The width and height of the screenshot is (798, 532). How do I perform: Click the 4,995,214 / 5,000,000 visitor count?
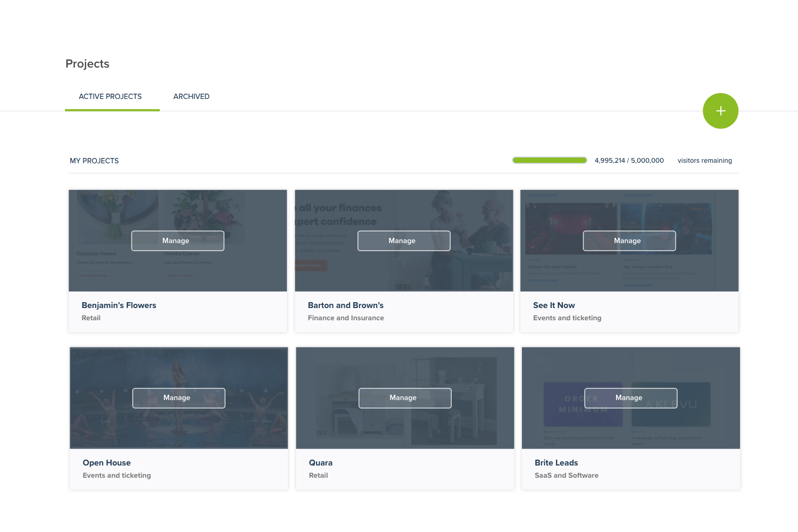coord(629,161)
